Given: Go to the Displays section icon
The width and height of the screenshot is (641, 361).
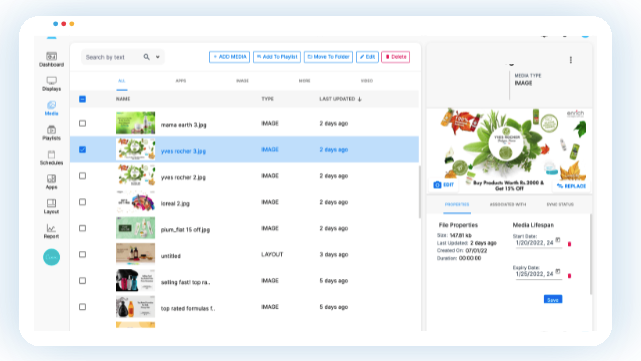Looking at the screenshot, I should click(x=52, y=81).
